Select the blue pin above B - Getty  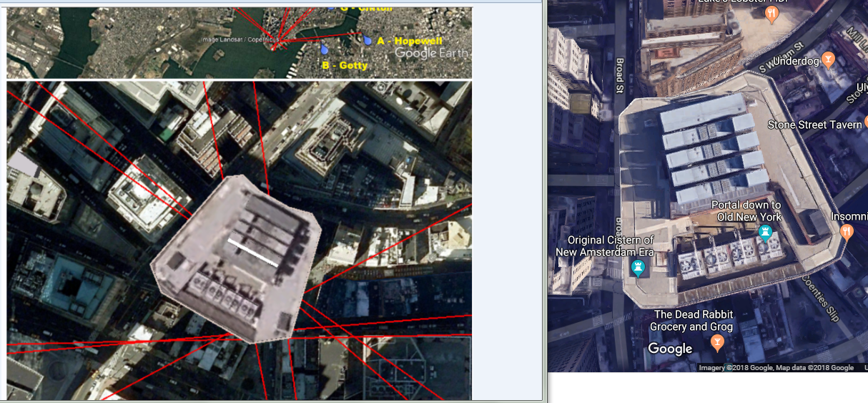click(x=324, y=49)
